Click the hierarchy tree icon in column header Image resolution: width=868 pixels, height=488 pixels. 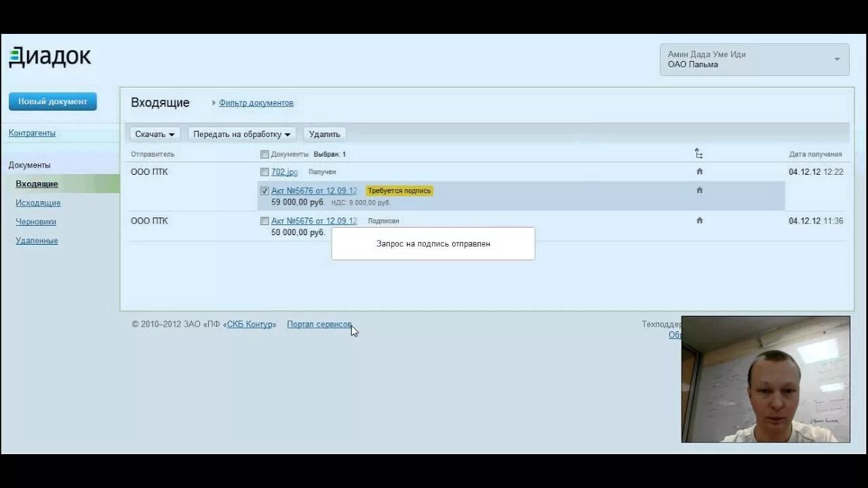coord(698,154)
